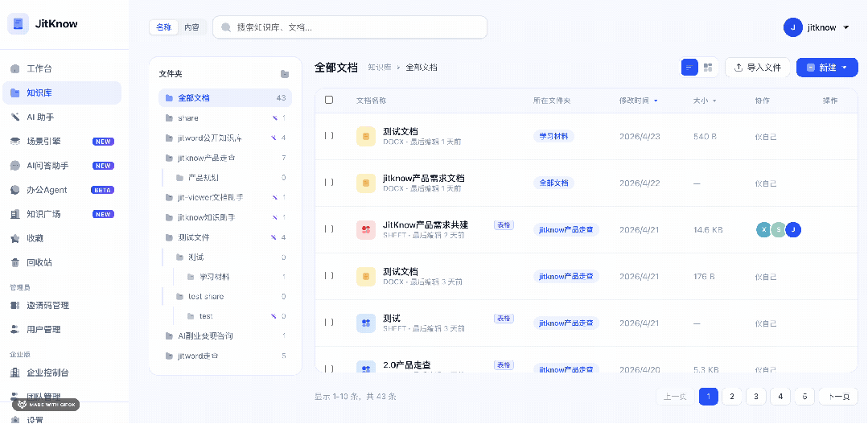Click the 知识广场 sidebar icon
868x424 pixels.
[x=15, y=214]
